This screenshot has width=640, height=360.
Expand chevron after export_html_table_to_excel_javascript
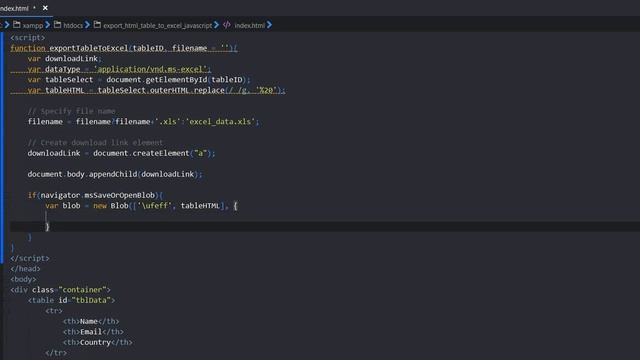pyautogui.click(x=217, y=25)
